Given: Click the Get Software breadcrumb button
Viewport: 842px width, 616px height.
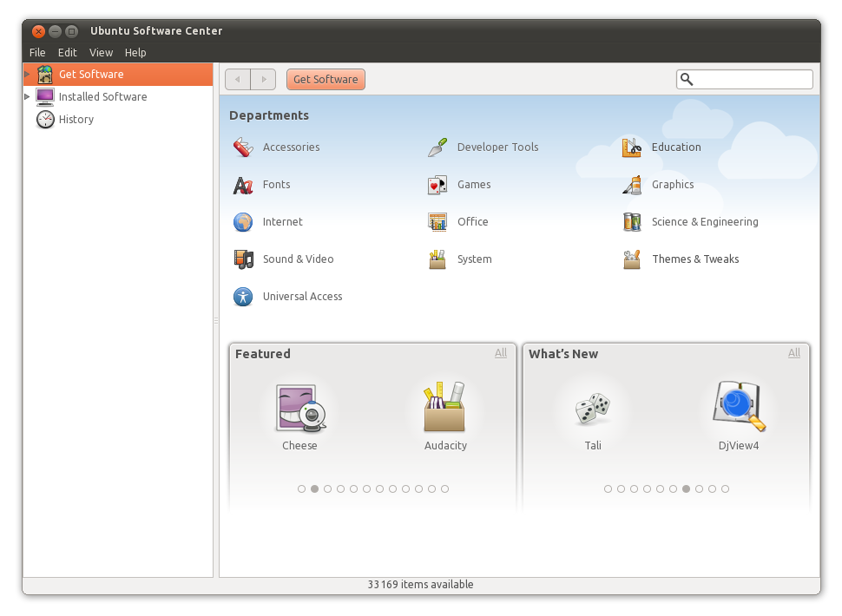Looking at the screenshot, I should (326, 80).
